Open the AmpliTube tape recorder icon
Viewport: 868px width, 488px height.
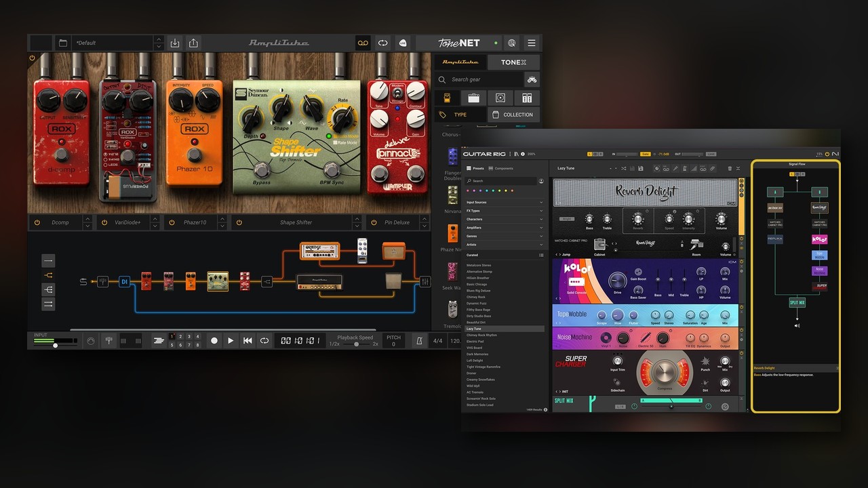(363, 43)
